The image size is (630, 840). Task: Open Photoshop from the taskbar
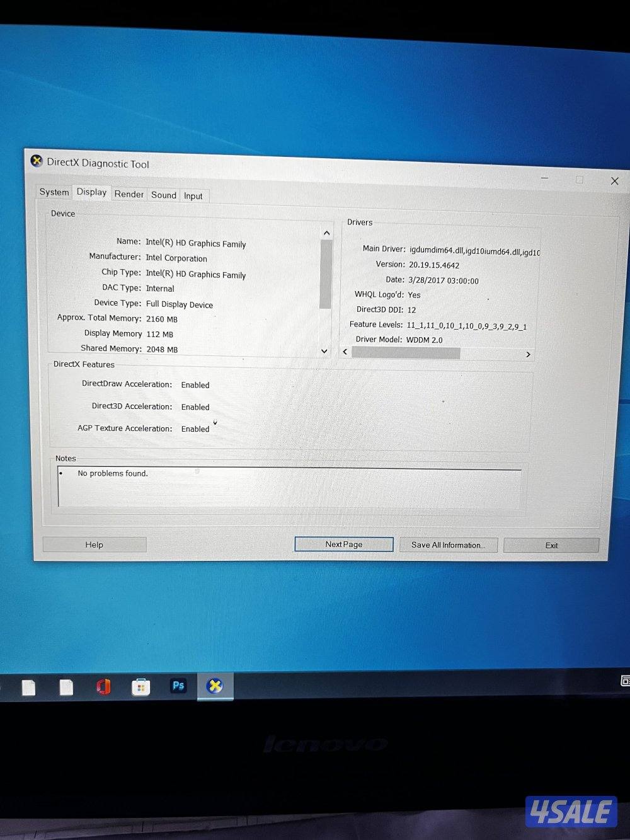178,686
